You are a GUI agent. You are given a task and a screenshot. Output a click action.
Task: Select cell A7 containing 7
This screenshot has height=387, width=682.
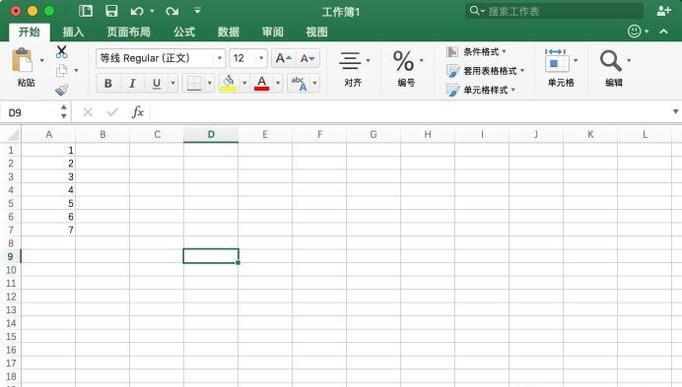coord(49,230)
